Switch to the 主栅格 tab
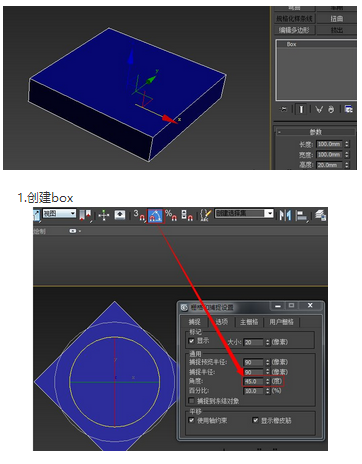The height and width of the screenshot is (464, 362). 249,322
